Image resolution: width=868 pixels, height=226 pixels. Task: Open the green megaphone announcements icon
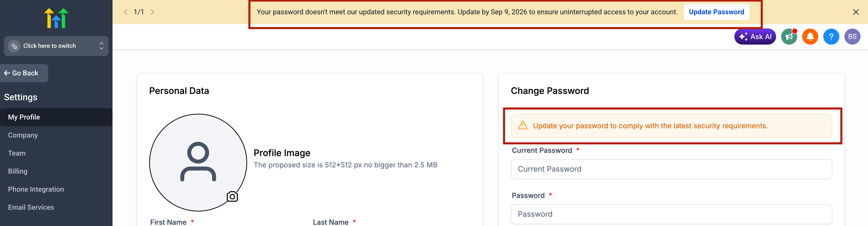(789, 37)
